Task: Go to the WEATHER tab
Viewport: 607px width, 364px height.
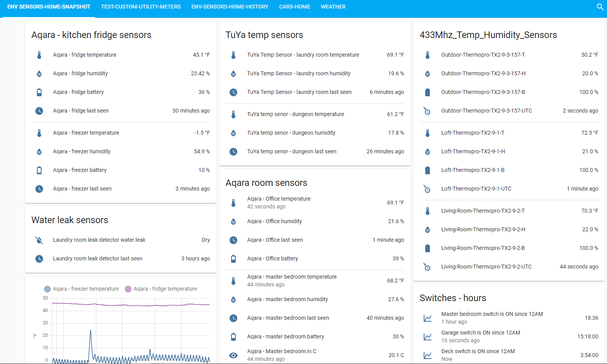Action: pos(333,7)
